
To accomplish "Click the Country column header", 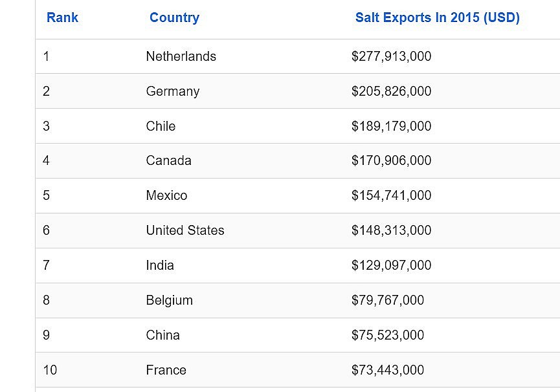I will 174,18.
